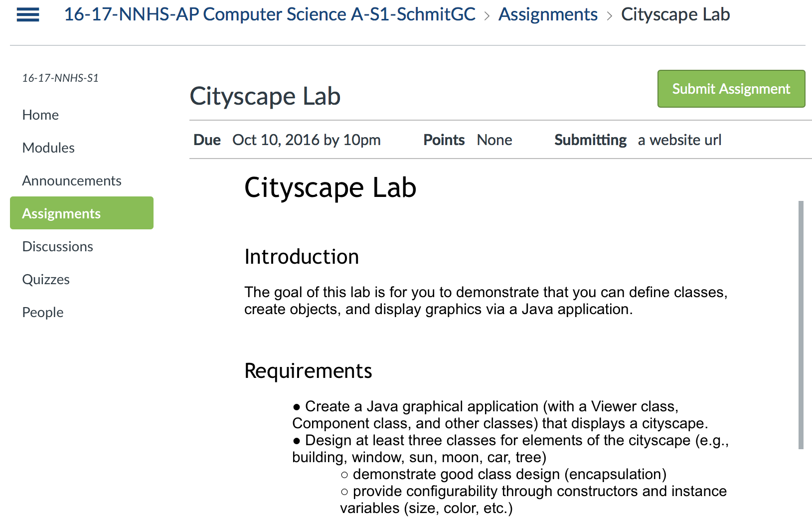Go to the Quizzes section
The height and width of the screenshot is (517, 812).
click(45, 279)
